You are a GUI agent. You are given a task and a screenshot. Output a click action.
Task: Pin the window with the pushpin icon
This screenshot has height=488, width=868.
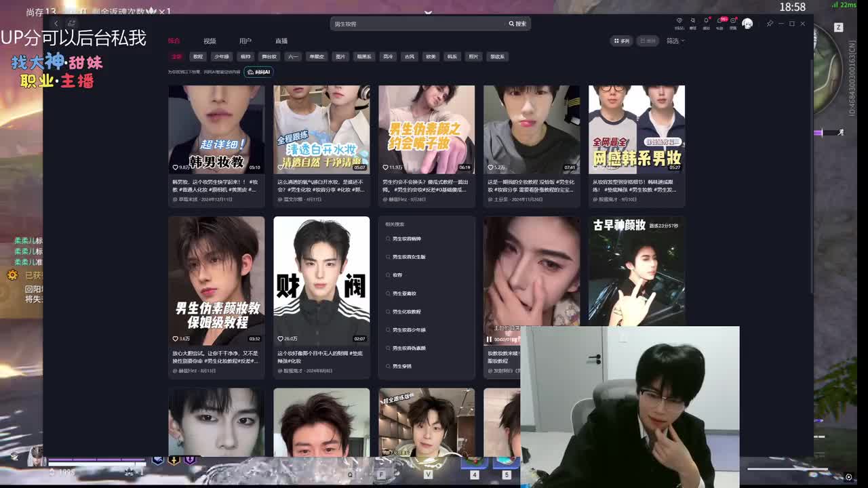[770, 24]
